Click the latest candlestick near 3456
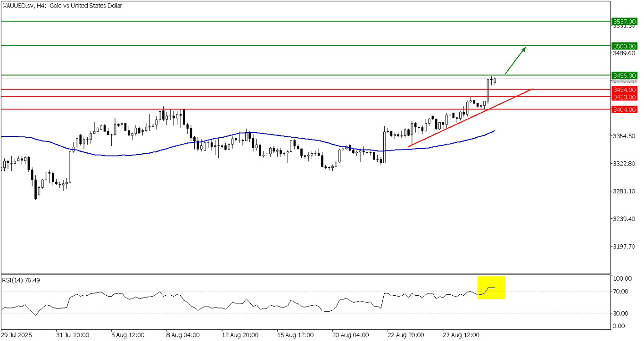 494,80
